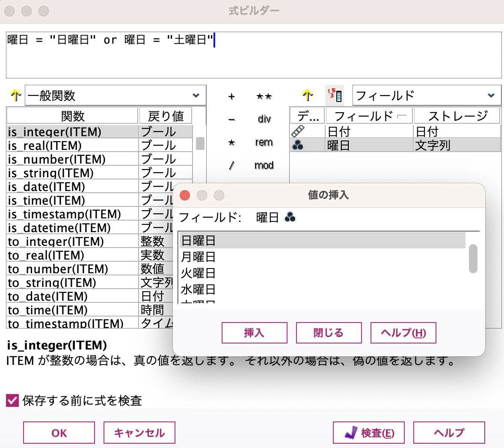
Task: Click the minus operator
Action: (231, 120)
